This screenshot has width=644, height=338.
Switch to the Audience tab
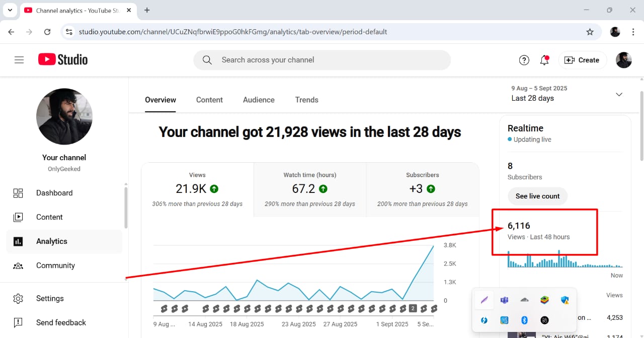[x=259, y=100]
